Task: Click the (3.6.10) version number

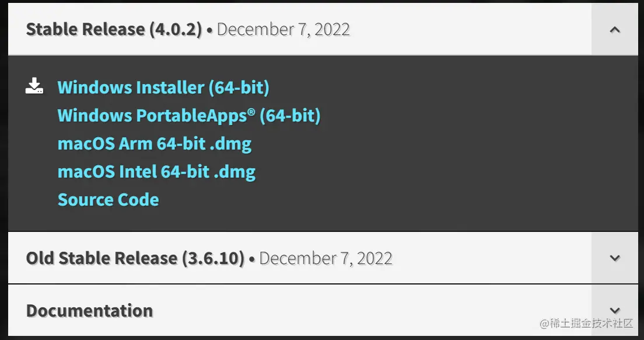Action: click(213, 258)
